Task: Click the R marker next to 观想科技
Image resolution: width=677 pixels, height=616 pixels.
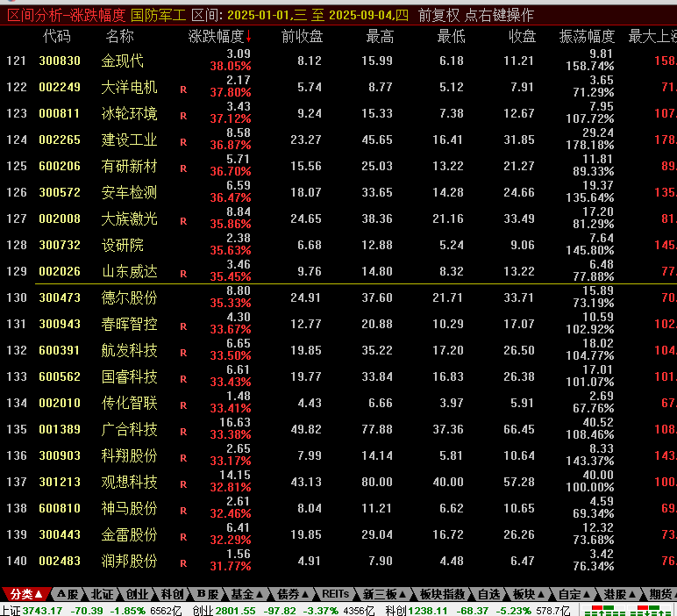Action: tap(183, 484)
